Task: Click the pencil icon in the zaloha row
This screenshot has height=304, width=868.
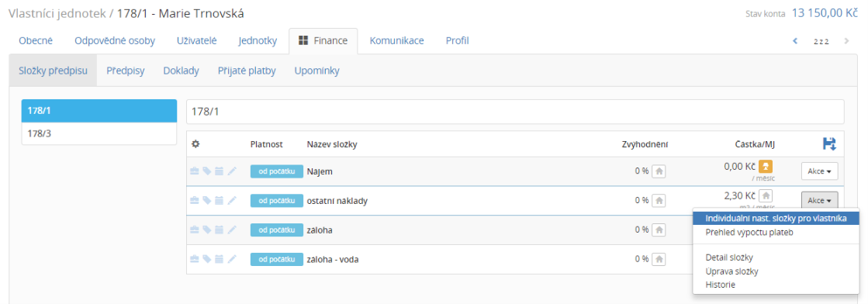Action: point(231,230)
